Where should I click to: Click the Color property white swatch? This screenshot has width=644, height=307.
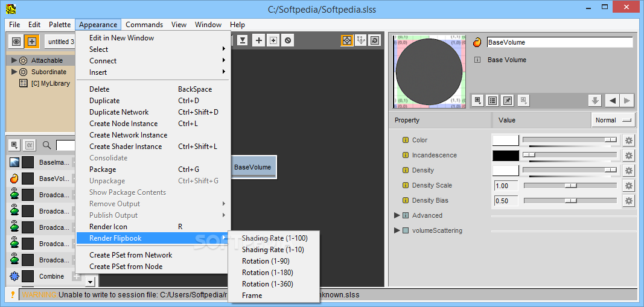(506, 141)
